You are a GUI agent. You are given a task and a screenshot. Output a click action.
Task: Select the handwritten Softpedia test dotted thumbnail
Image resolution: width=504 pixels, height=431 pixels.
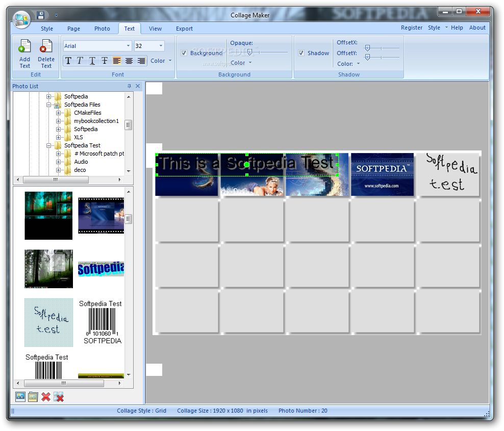tap(48, 322)
